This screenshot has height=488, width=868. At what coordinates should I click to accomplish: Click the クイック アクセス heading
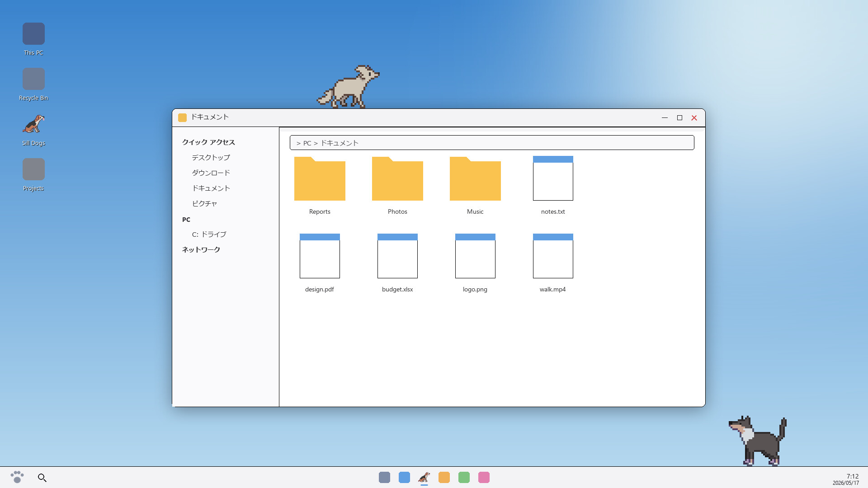coord(208,142)
